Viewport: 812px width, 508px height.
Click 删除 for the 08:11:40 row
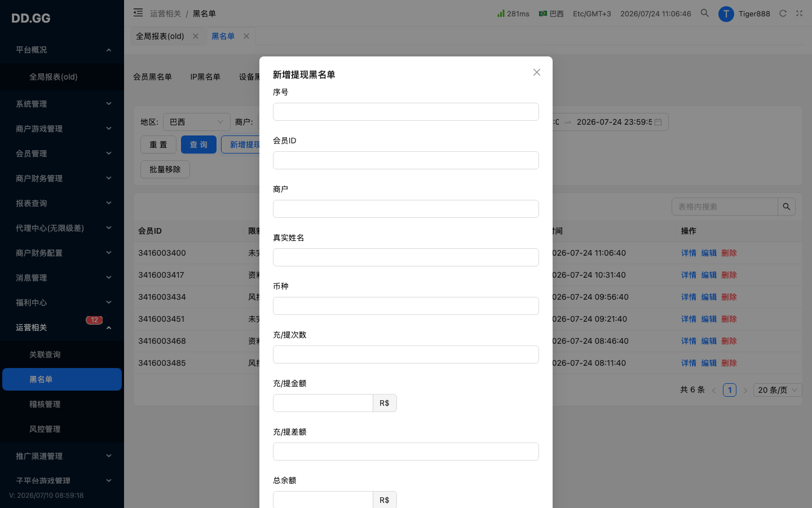point(729,363)
